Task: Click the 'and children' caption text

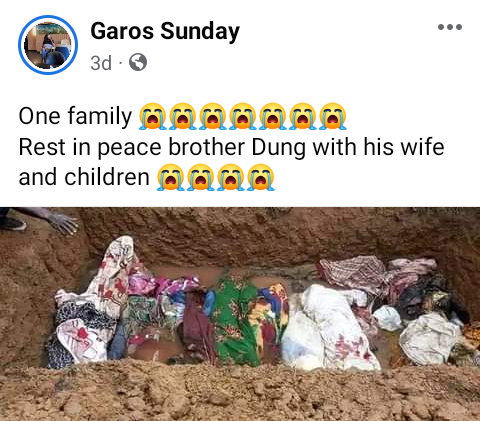Action: (x=84, y=177)
